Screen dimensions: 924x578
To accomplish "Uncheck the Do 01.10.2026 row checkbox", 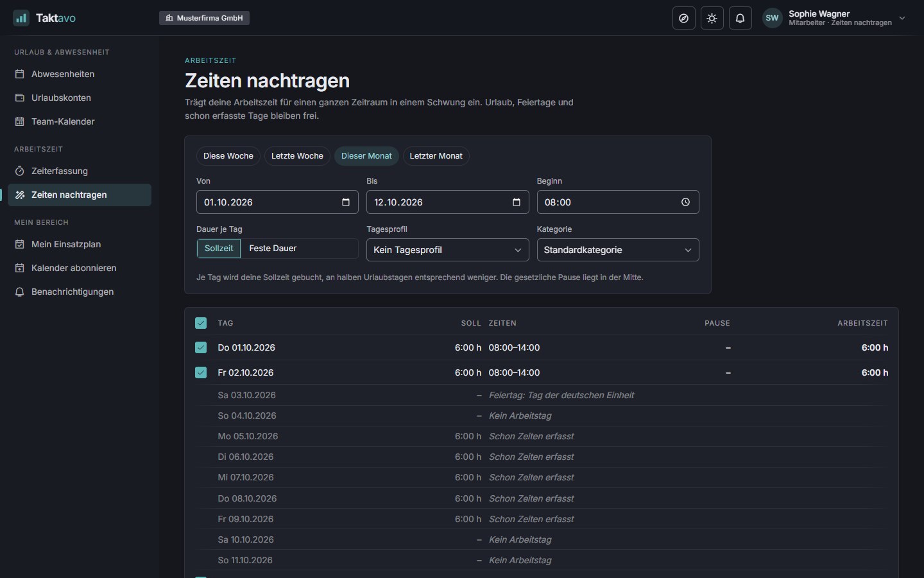I will pyautogui.click(x=201, y=347).
